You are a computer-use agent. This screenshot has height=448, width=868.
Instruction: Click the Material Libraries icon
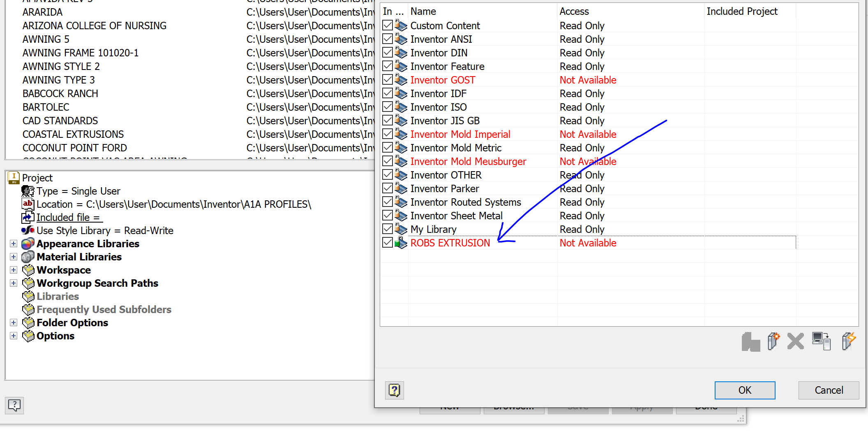pyautogui.click(x=27, y=257)
